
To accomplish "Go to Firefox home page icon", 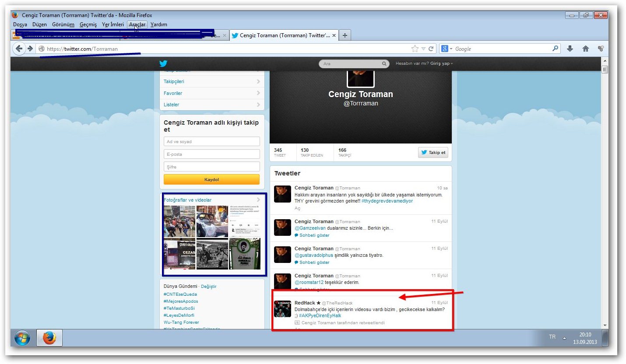I will coord(585,49).
